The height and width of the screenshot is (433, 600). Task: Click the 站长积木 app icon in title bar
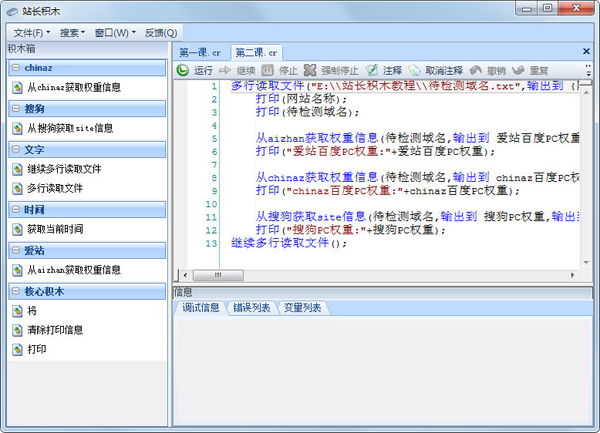click(x=12, y=11)
